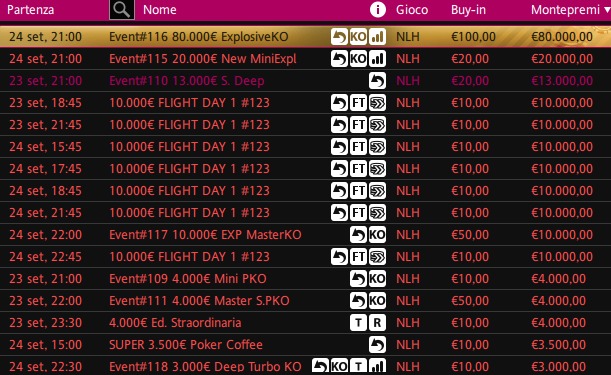Click bar chart icon on Event#115 row
The width and height of the screenshot is (611, 375).
pyautogui.click(x=377, y=59)
